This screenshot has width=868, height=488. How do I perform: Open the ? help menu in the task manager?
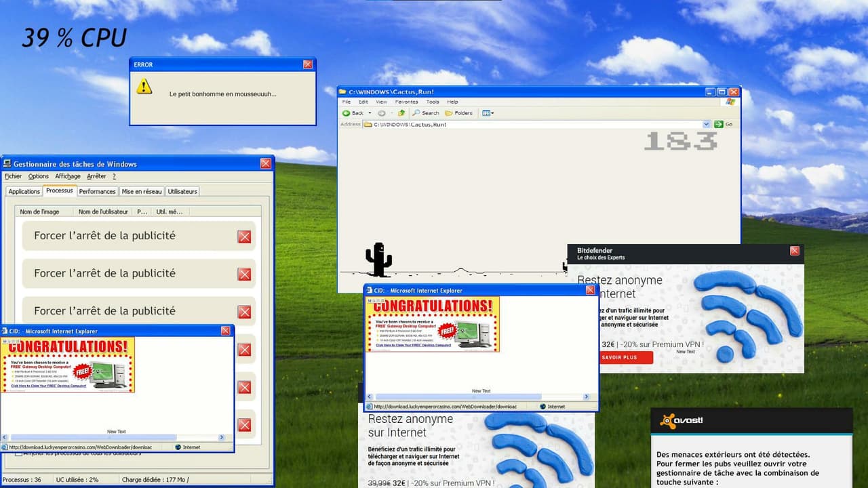tap(114, 176)
